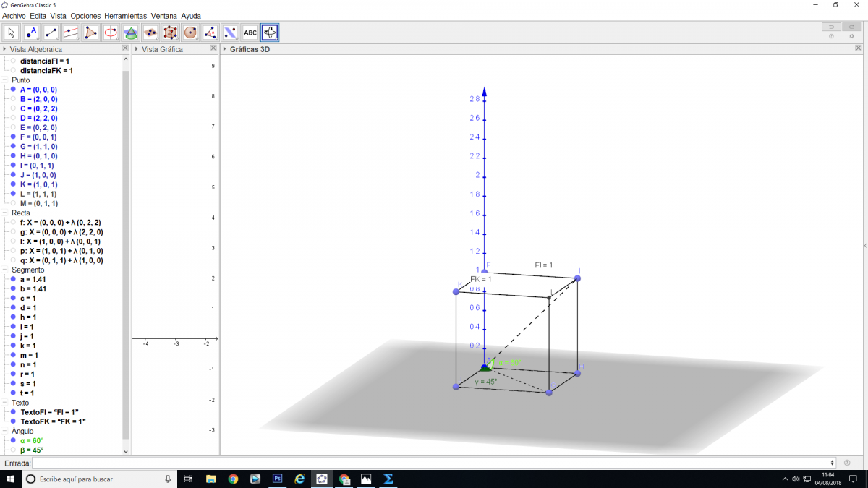Open the Herramientas menu
Image resolution: width=868 pixels, height=488 pixels.
click(x=125, y=16)
